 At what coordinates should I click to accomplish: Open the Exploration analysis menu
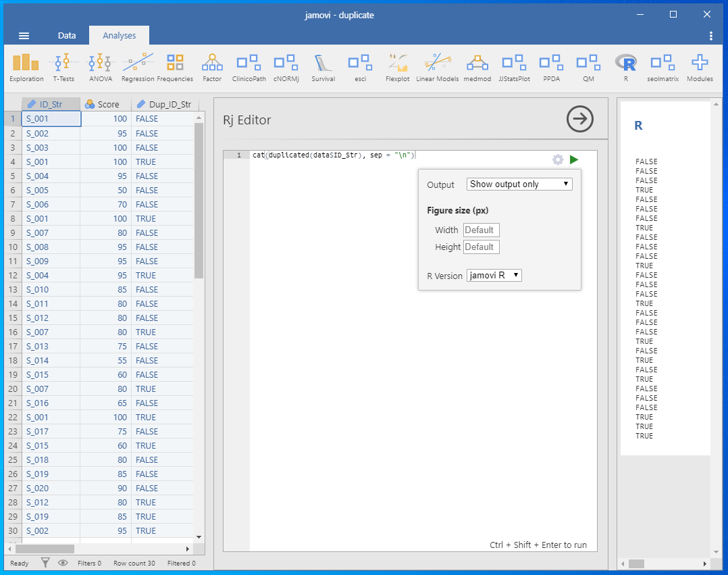pos(26,68)
